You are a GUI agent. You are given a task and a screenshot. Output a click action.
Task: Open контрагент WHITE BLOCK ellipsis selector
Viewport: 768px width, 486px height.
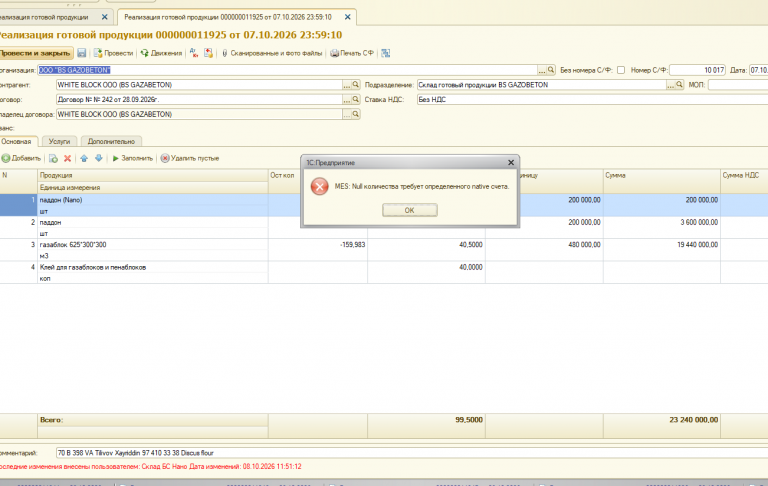(x=347, y=85)
